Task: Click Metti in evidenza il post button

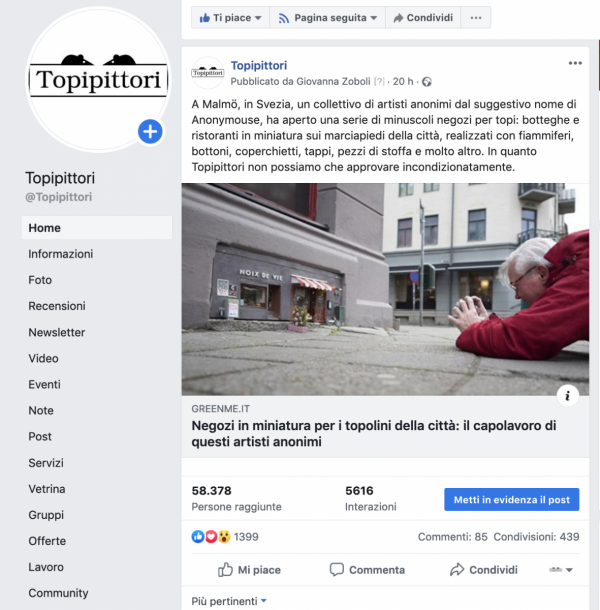Action: tap(512, 500)
